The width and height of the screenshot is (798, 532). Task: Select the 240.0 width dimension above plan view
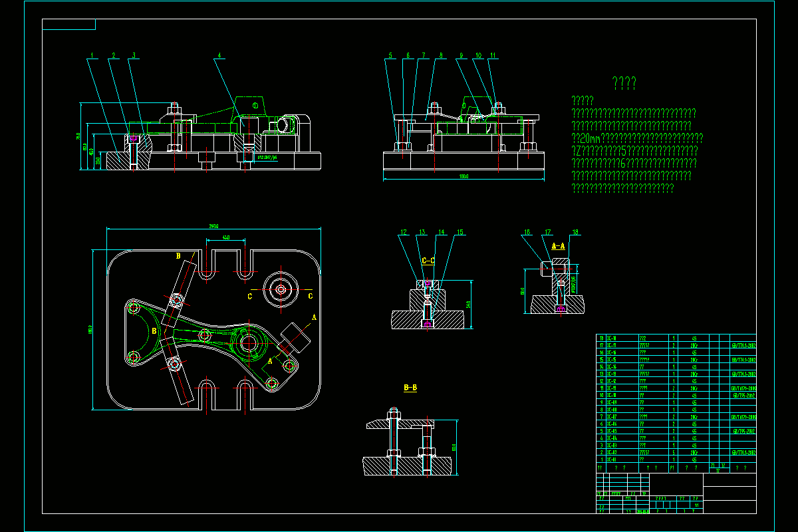pos(214,225)
